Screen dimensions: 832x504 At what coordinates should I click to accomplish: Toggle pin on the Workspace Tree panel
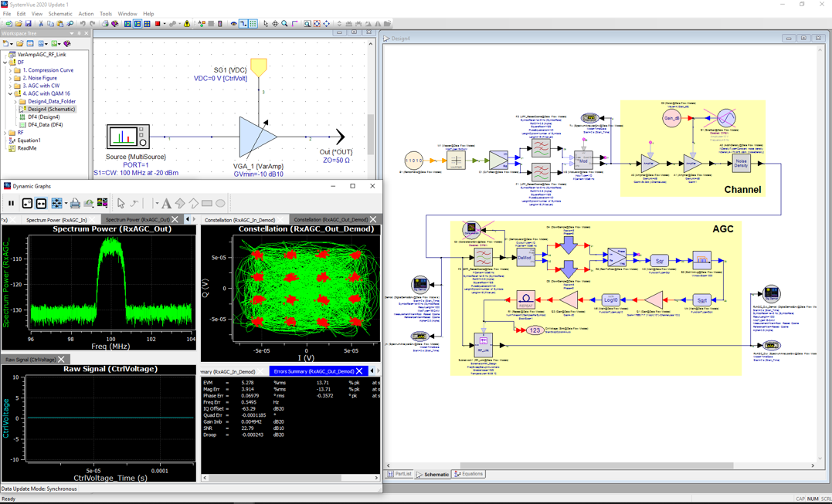[78, 34]
